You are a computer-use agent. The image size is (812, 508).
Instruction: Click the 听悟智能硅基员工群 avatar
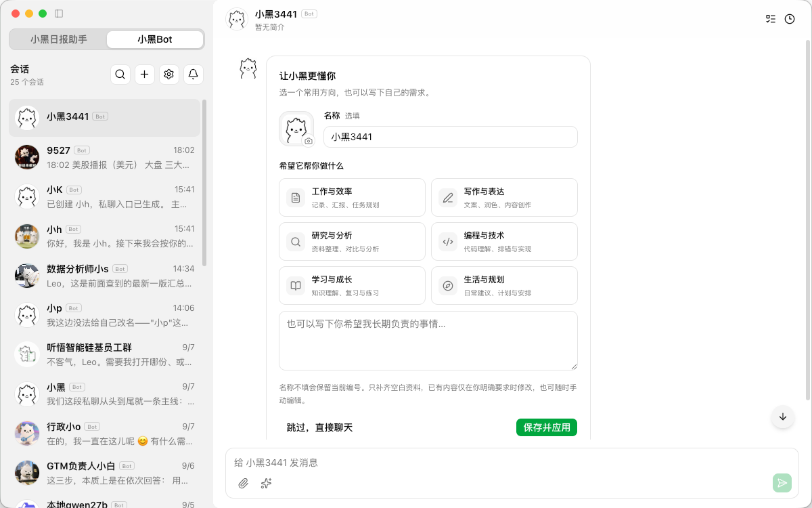click(27, 354)
